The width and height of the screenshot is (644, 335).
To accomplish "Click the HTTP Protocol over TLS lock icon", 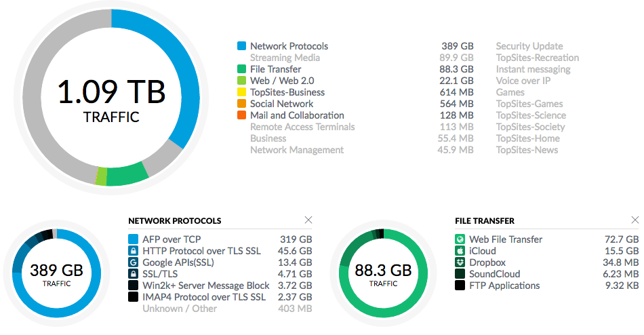I will click(133, 251).
